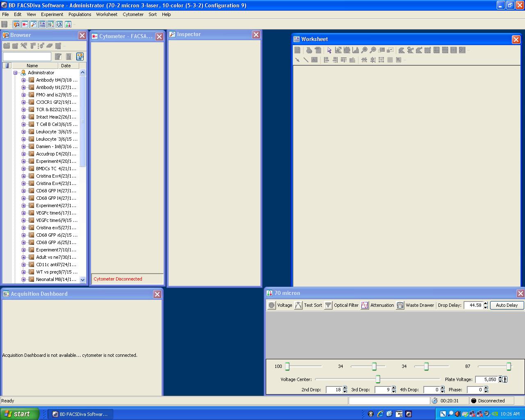Open the Biexponential Editor toolbar icon
Viewport: 525px width, 420px height.
pos(59,24)
